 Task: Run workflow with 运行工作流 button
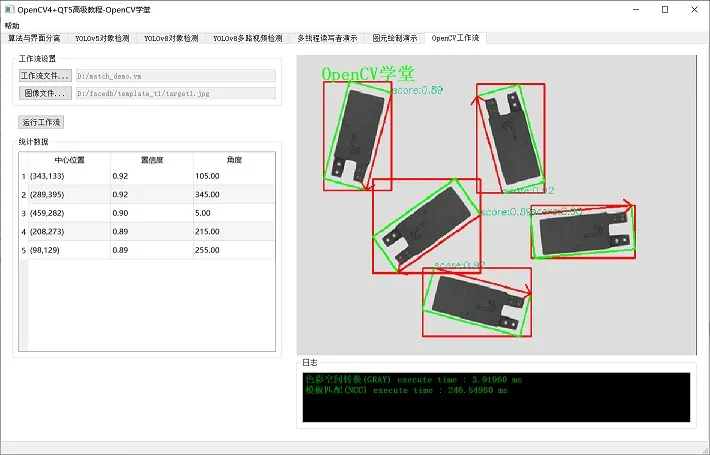(x=41, y=122)
